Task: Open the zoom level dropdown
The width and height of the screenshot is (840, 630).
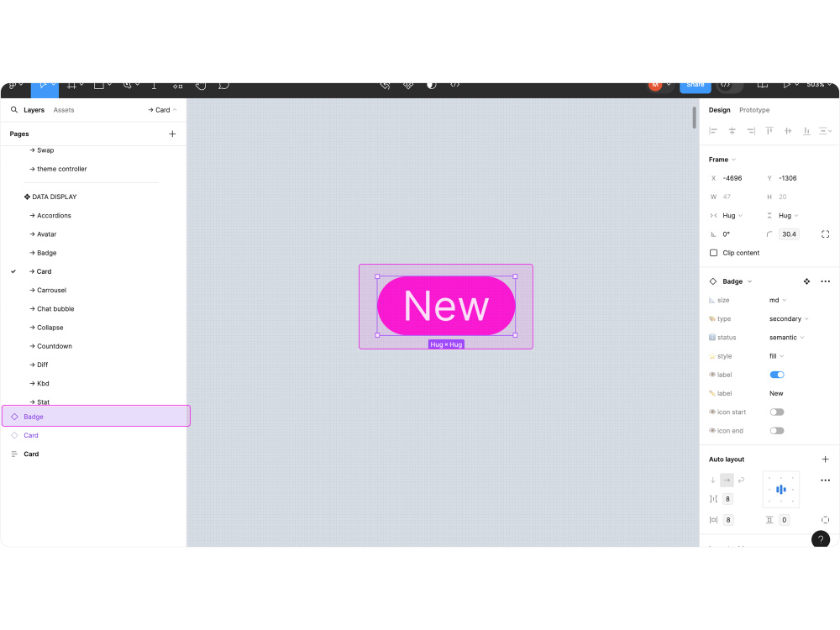Action: (x=819, y=86)
